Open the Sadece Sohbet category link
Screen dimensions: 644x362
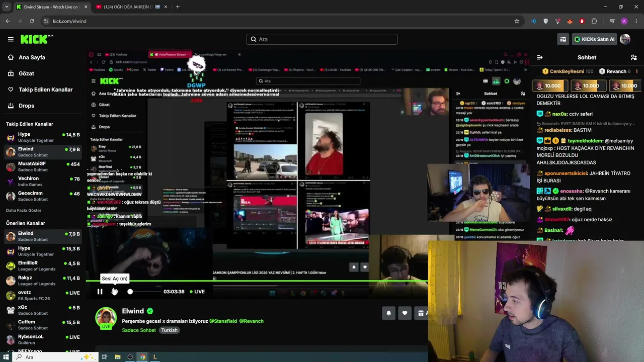click(139, 330)
